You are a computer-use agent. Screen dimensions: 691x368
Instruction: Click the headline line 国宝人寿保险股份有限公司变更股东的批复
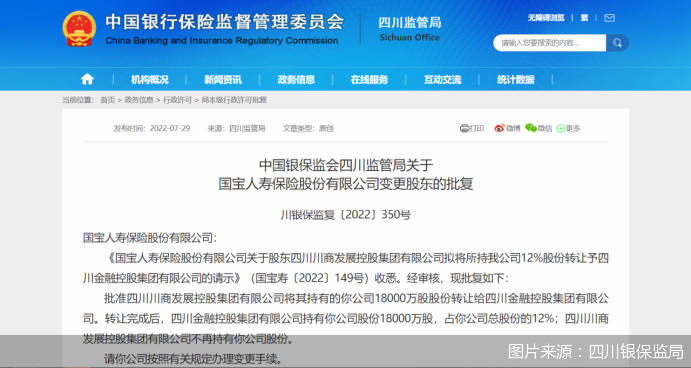346,184
